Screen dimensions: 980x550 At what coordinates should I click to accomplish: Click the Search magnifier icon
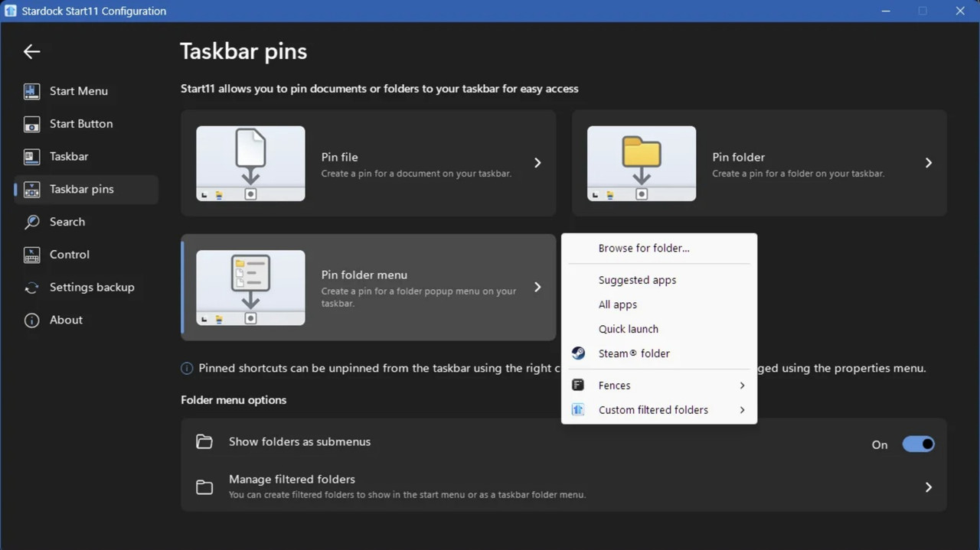coord(31,222)
